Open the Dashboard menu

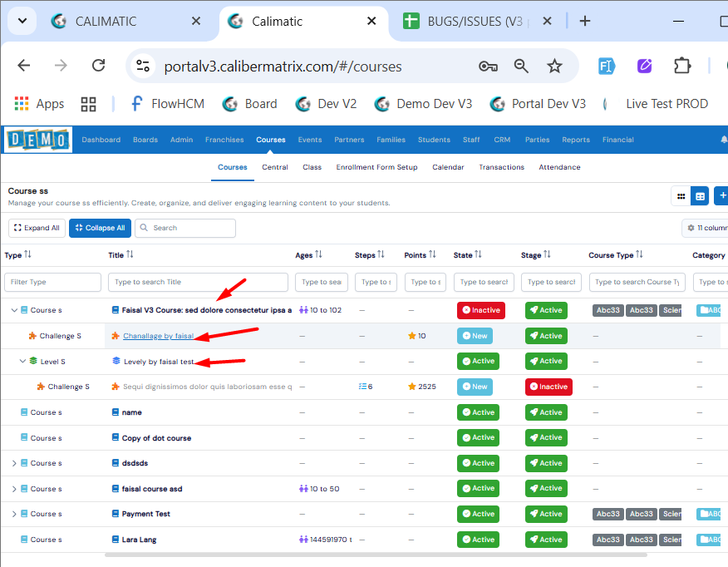tap(101, 140)
